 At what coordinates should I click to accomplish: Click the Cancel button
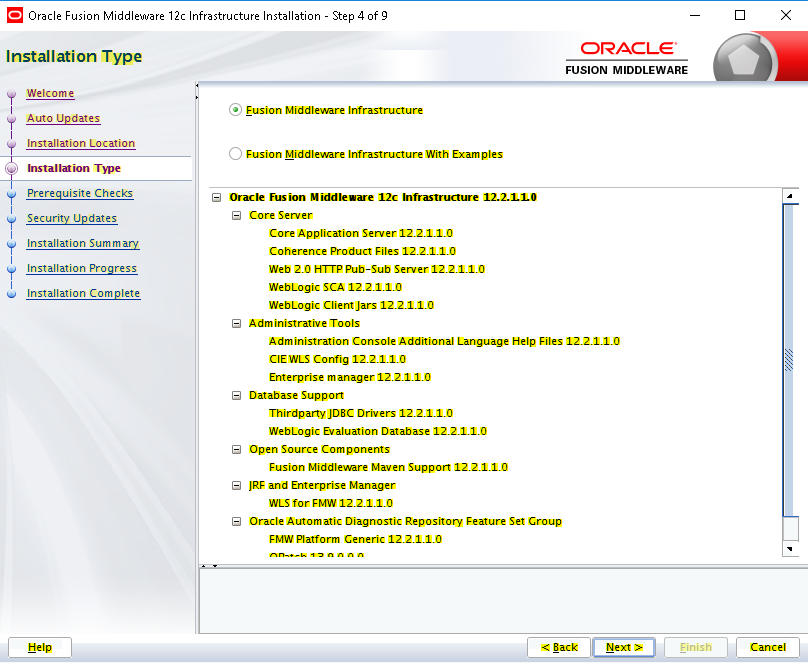768,648
